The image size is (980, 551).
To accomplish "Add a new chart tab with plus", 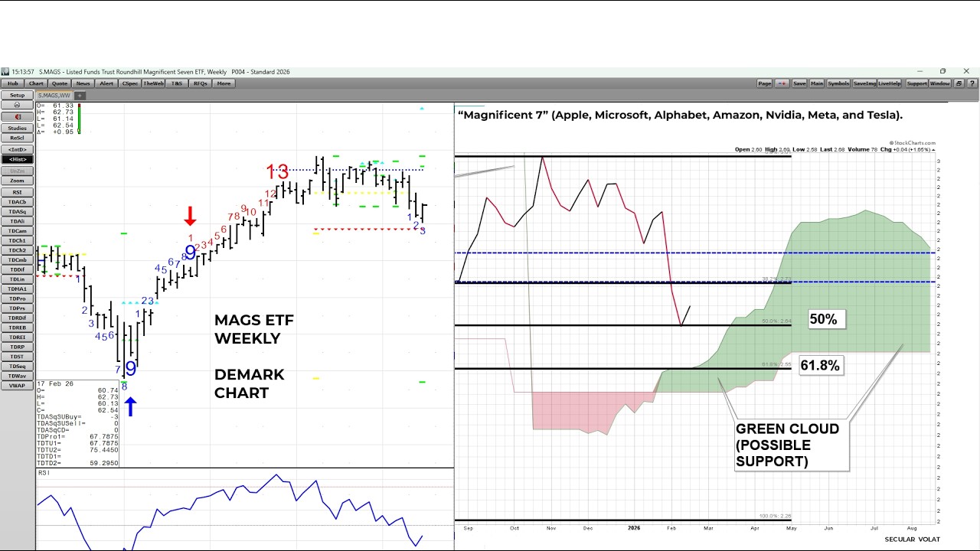I will [80, 96].
